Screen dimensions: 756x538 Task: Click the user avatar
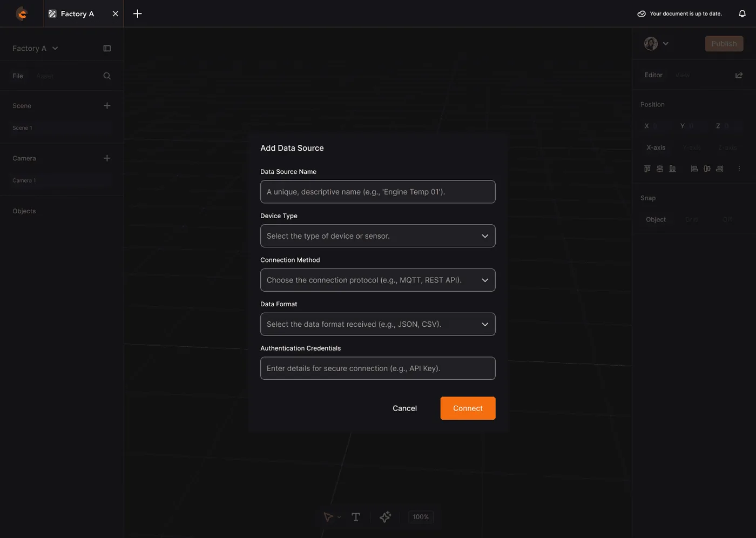651,44
